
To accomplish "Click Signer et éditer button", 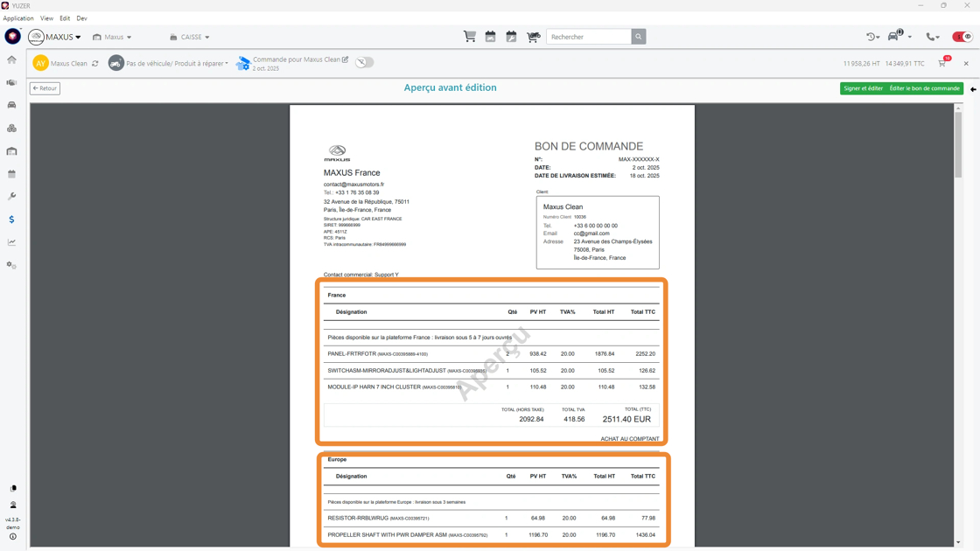I will point(863,88).
